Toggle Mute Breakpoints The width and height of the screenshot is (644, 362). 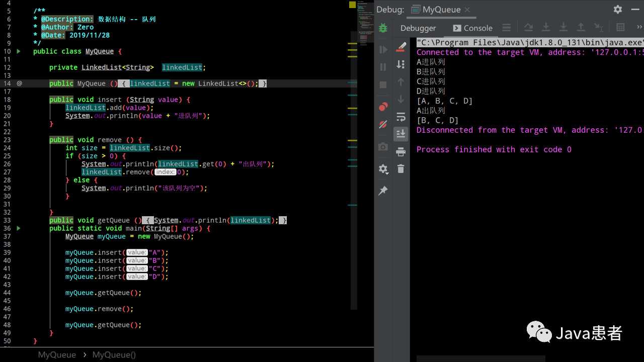[x=383, y=124]
